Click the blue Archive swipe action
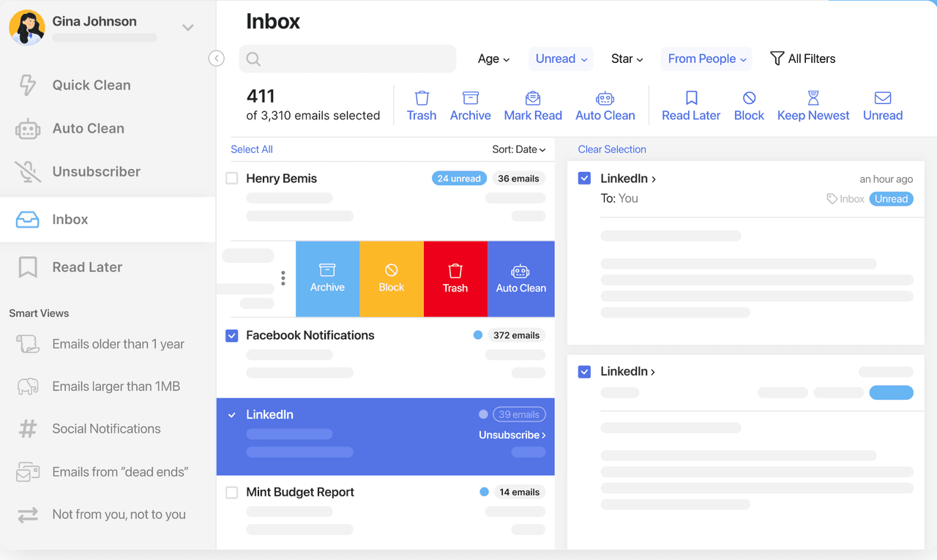This screenshot has height=560, width=937. pyautogui.click(x=327, y=279)
